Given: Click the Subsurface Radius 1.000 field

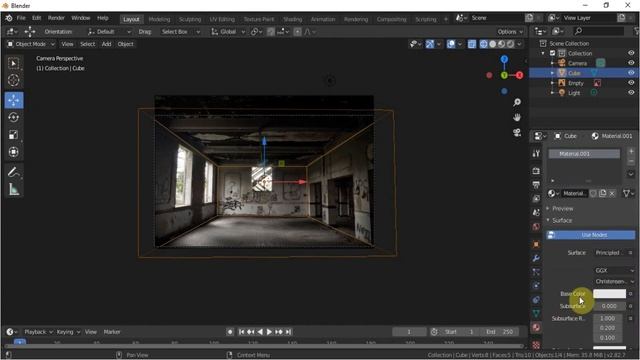Looking at the screenshot, I should (608, 318).
